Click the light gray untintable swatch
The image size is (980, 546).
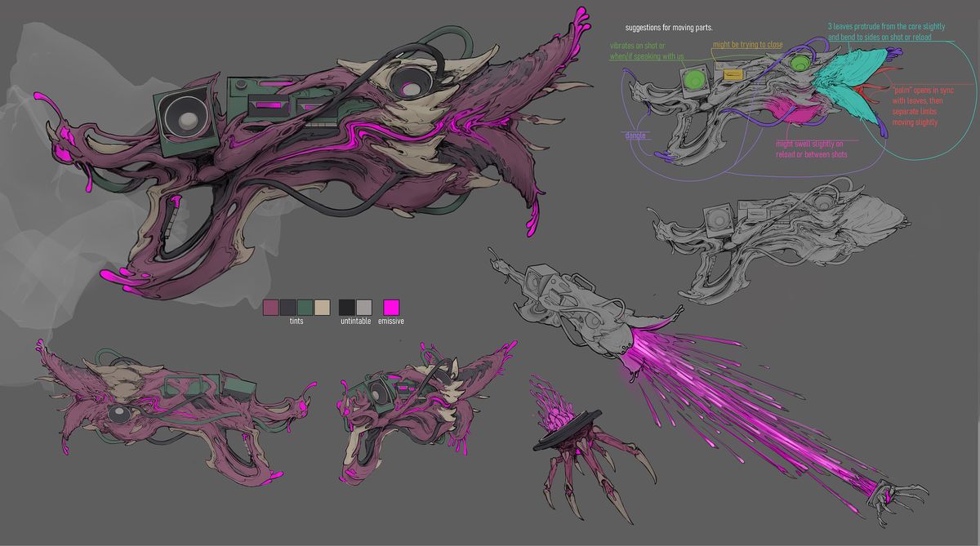(x=364, y=307)
